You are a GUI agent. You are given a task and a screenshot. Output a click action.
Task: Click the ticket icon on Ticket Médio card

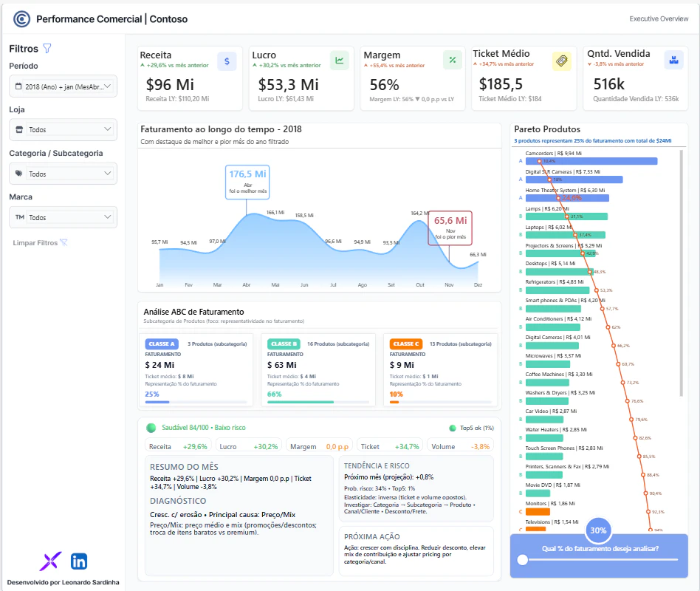click(562, 61)
